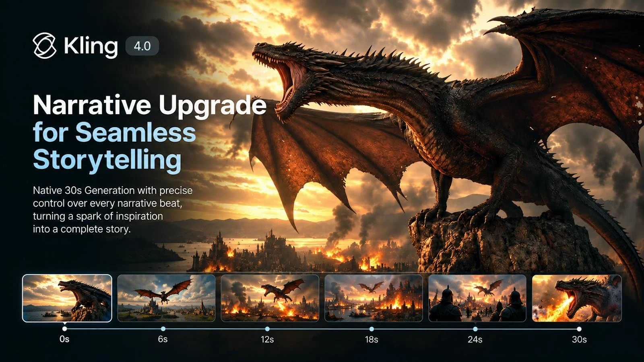
Task: Select the 6s flying dragon thumbnail
Action: [x=166, y=298]
